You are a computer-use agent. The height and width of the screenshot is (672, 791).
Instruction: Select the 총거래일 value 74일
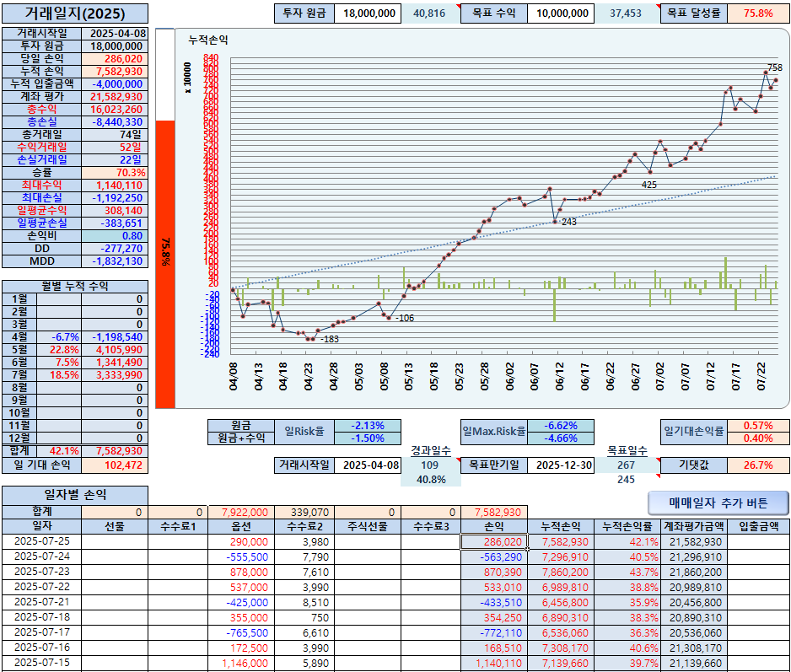tap(115, 135)
